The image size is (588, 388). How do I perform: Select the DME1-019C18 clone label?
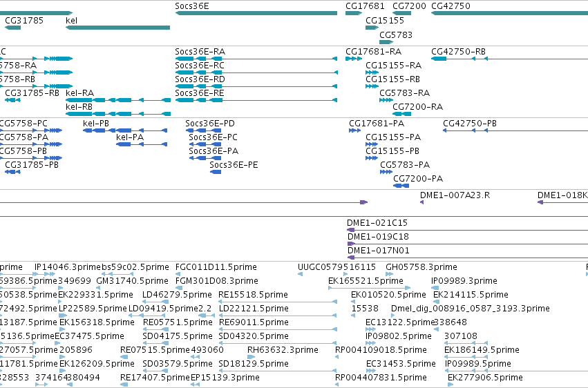(x=378, y=237)
